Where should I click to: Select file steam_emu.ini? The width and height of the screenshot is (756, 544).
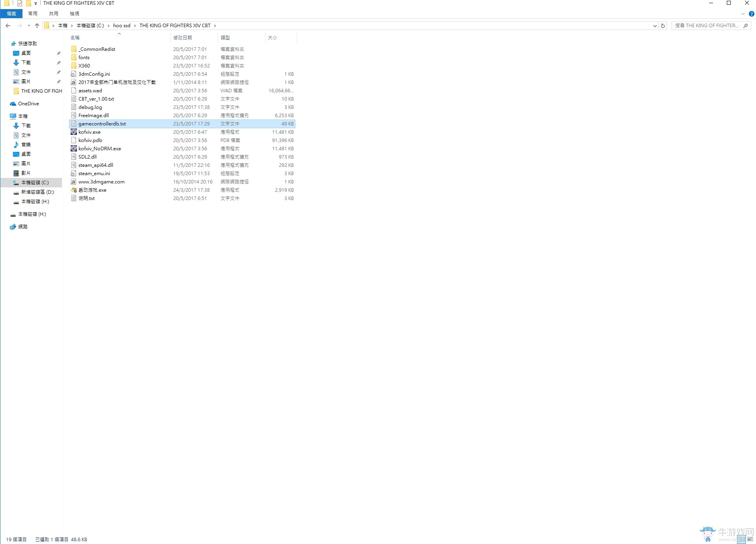(x=182, y=174)
